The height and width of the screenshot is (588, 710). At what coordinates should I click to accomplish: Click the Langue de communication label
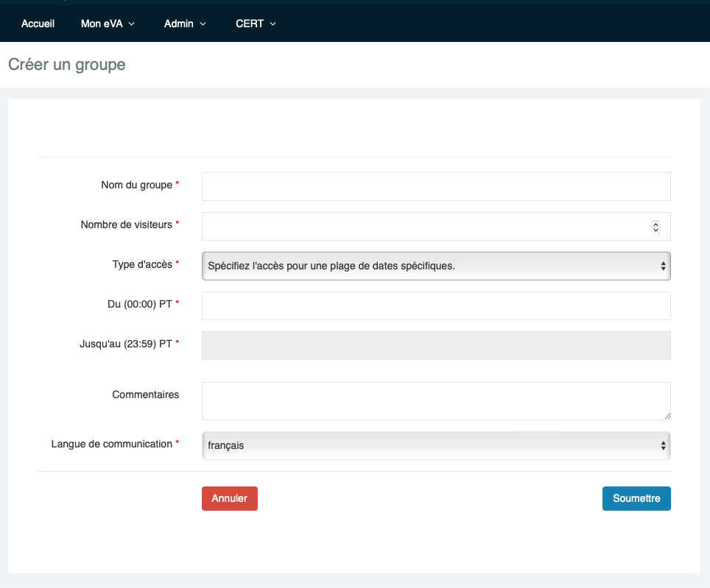click(111, 444)
